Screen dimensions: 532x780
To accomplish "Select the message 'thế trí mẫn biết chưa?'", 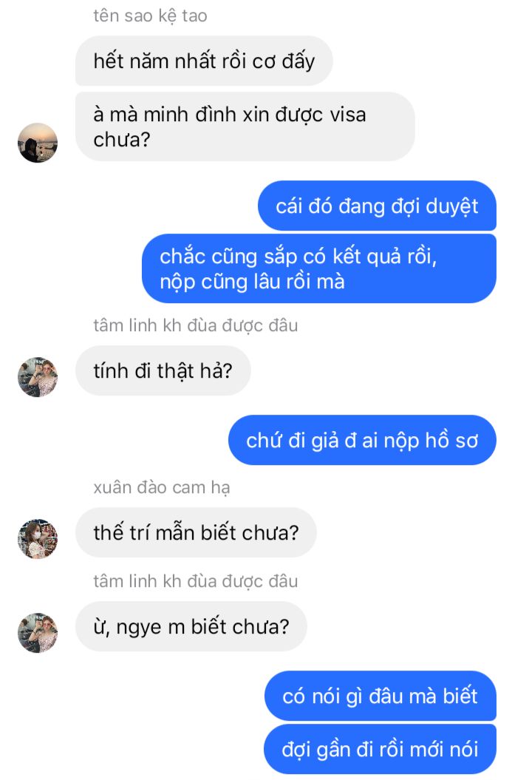I will [x=196, y=532].
